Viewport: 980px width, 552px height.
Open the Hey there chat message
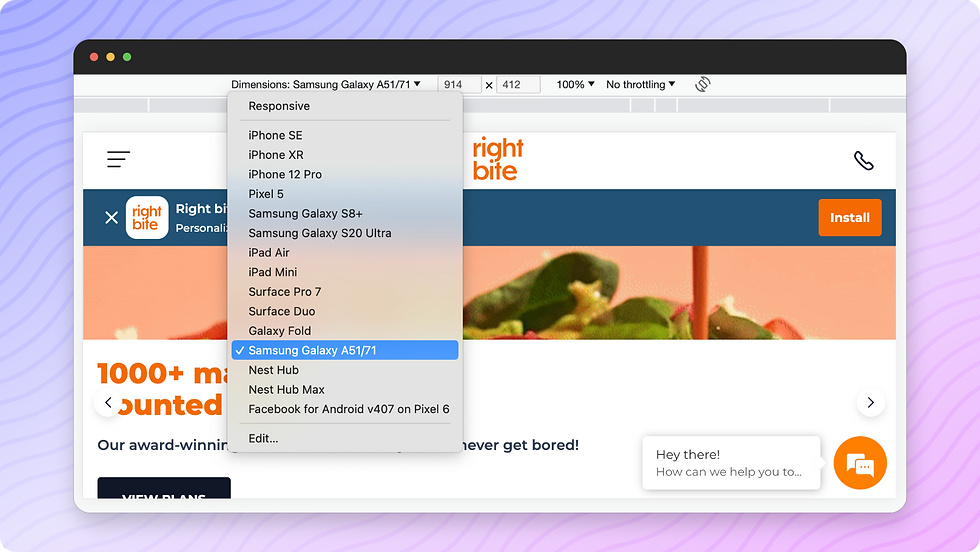click(x=731, y=463)
